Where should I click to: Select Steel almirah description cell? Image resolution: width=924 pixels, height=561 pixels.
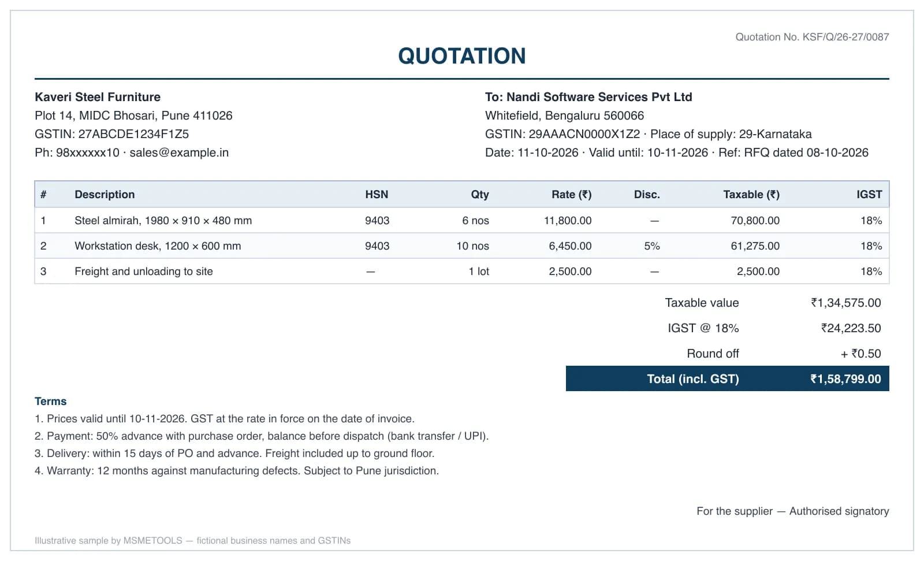pyautogui.click(x=163, y=221)
